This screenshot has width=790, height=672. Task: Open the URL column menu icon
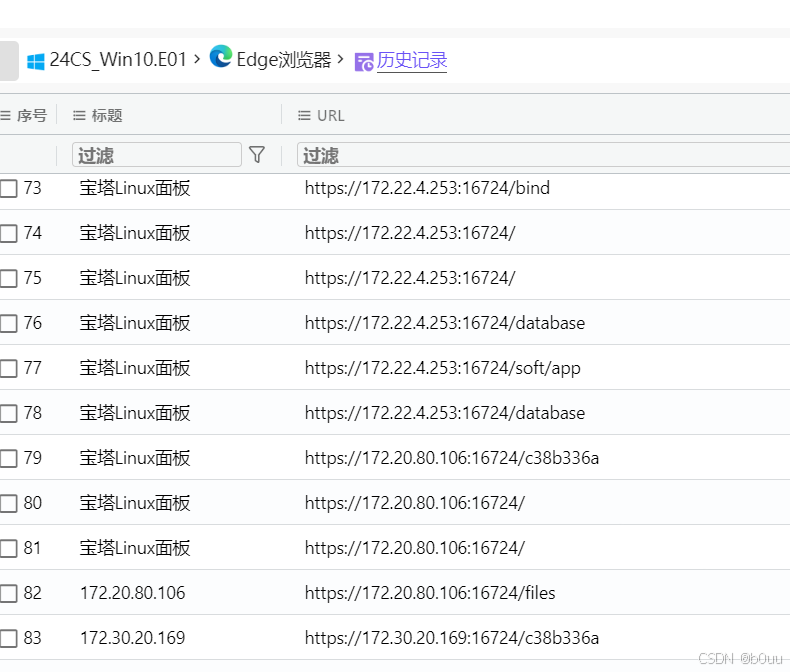304,116
